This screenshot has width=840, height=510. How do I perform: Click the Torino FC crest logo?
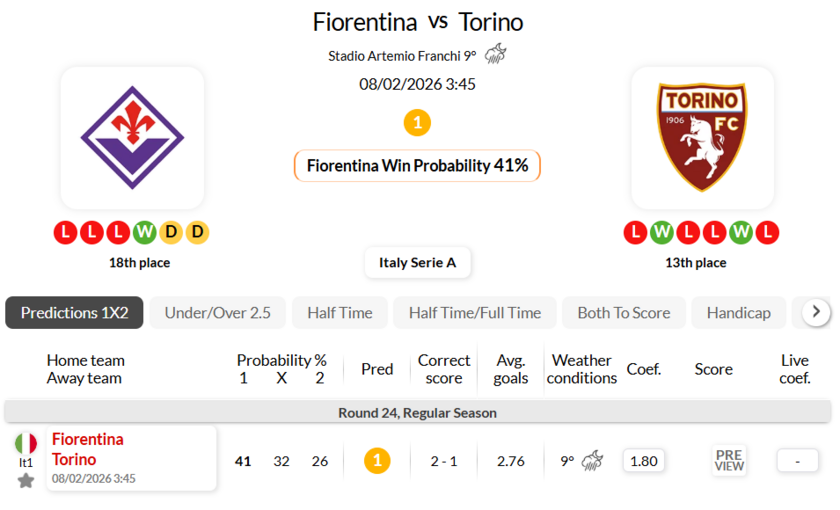click(x=702, y=137)
